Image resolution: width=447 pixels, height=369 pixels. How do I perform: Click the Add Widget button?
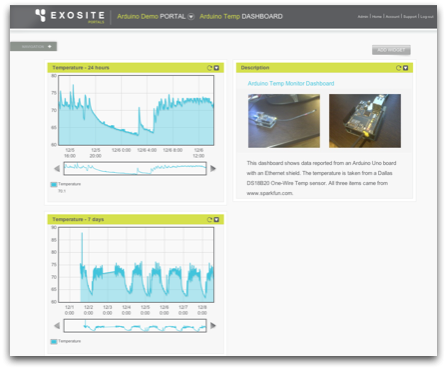click(x=391, y=50)
